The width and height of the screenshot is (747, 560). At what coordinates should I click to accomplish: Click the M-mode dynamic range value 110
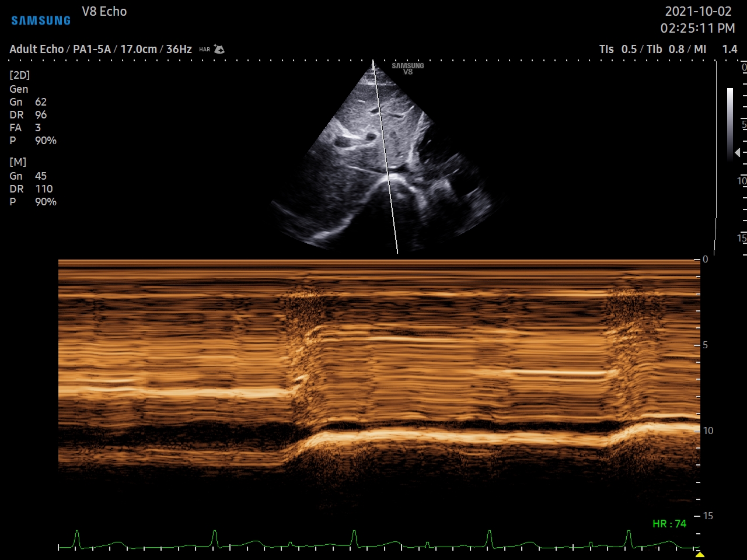coord(44,189)
